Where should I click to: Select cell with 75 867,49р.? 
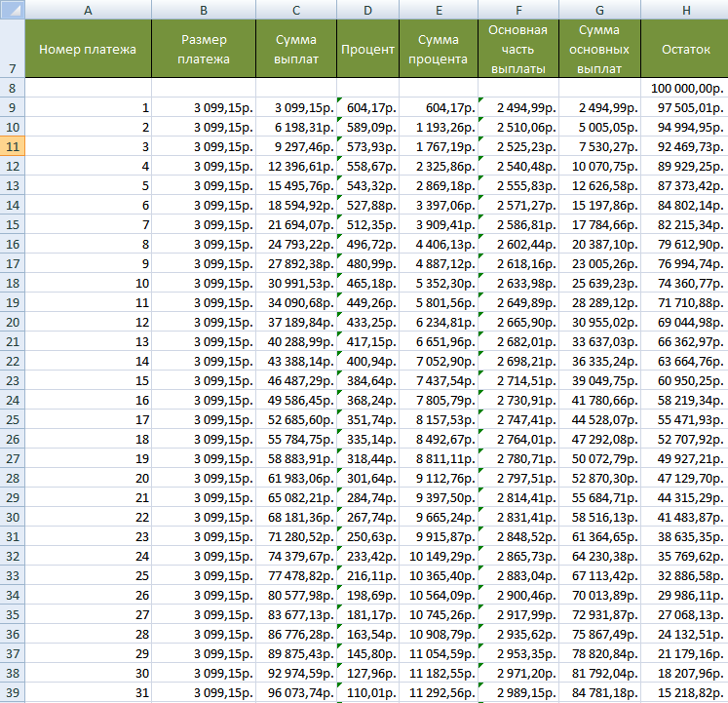tap(600, 634)
